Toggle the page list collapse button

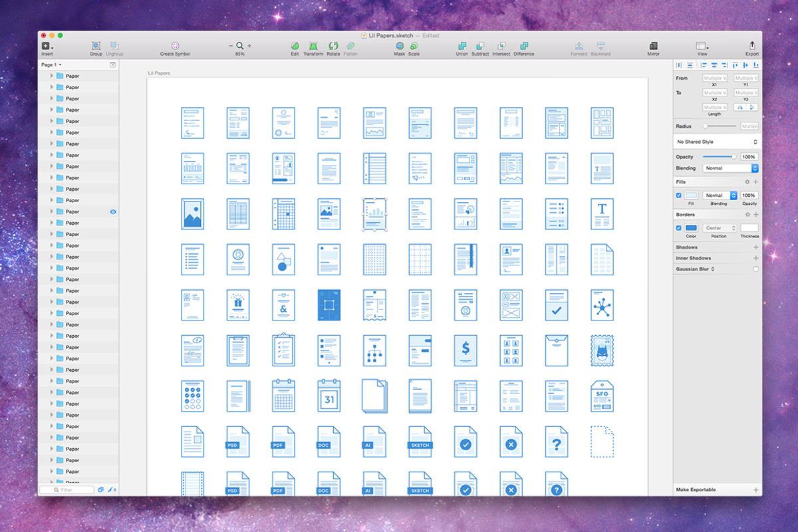[112, 65]
